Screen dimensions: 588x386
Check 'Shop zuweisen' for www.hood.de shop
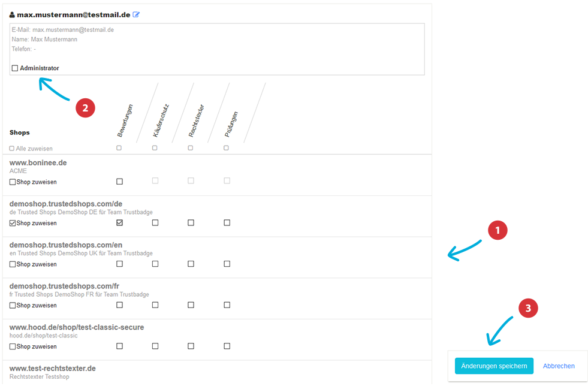tap(13, 346)
